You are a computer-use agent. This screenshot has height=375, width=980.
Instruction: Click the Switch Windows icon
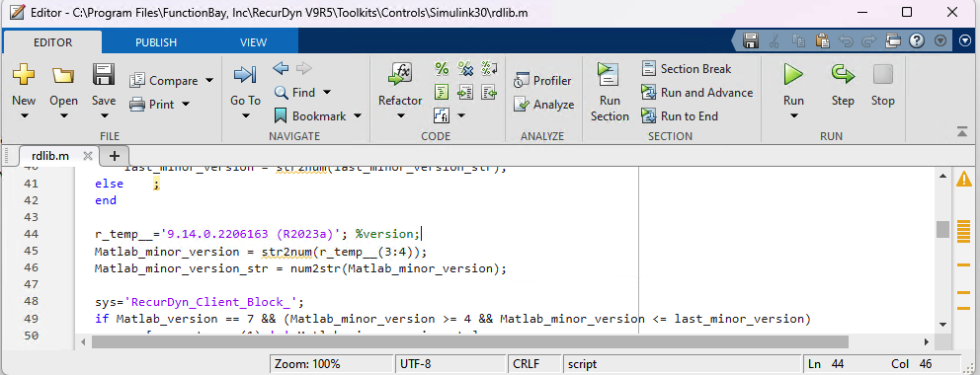(892, 41)
